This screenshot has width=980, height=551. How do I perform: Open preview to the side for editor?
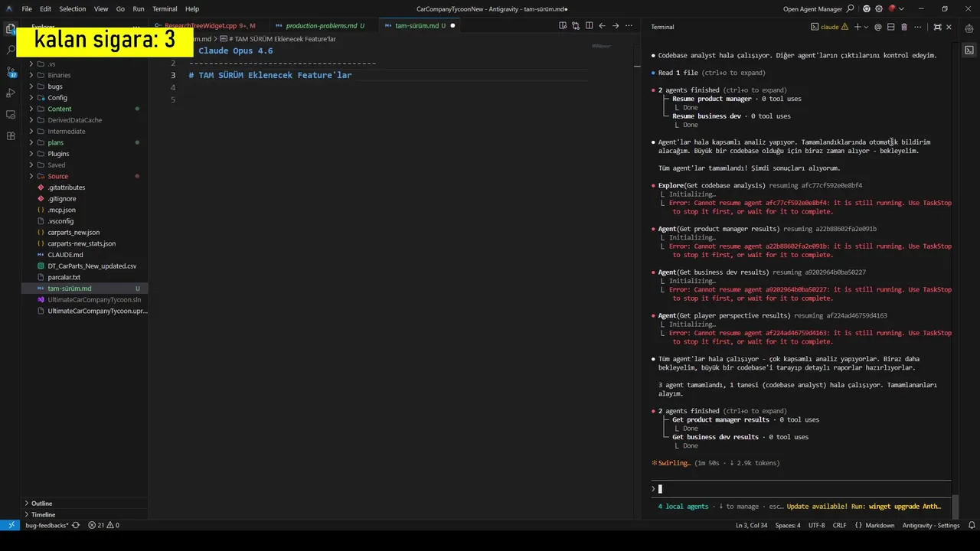click(563, 25)
